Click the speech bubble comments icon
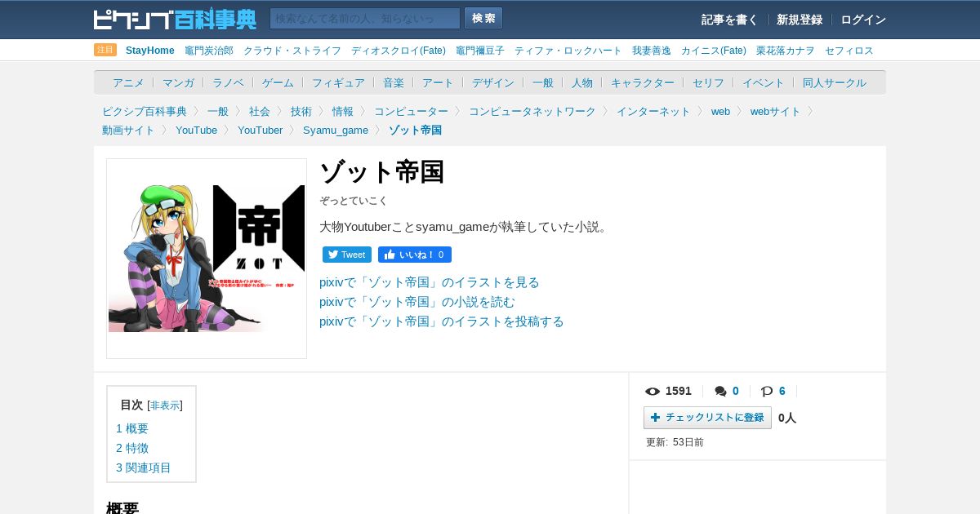980x514 pixels. pyautogui.click(x=720, y=392)
